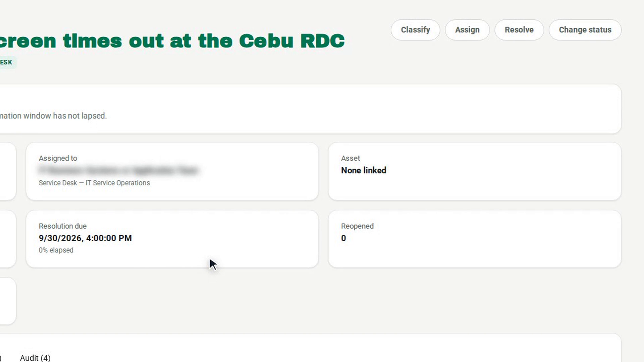The width and height of the screenshot is (644, 362).
Task: Open the Change status option
Action: [x=585, y=30]
